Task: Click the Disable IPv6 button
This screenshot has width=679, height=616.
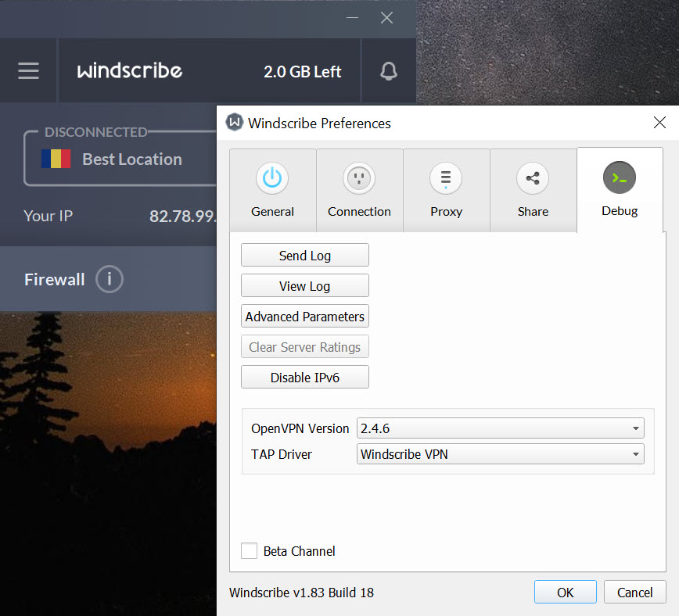Action: 305,377
